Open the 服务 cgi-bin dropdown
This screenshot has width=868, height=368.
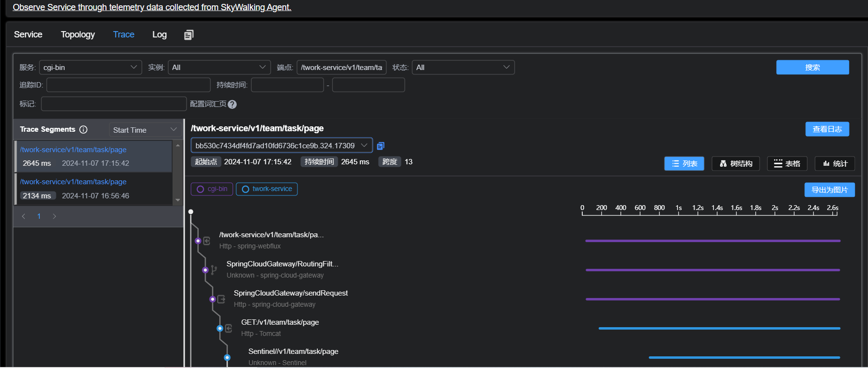pos(90,68)
